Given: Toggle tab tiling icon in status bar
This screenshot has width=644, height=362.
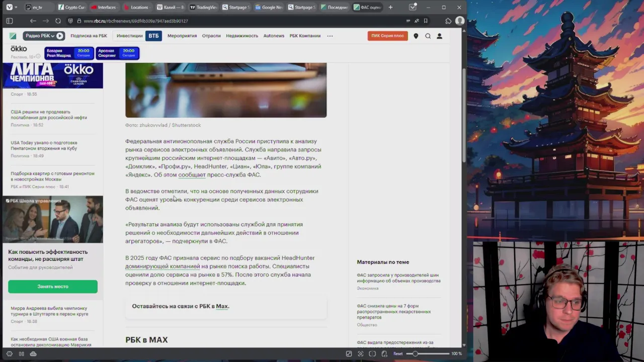Looking at the screenshot, I should (x=21, y=354).
